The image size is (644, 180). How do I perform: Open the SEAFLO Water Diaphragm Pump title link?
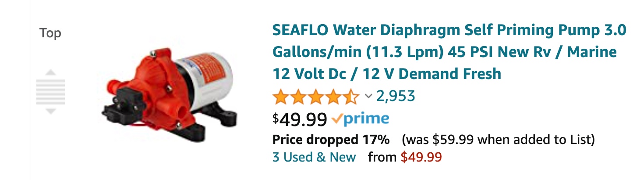[449, 52]
